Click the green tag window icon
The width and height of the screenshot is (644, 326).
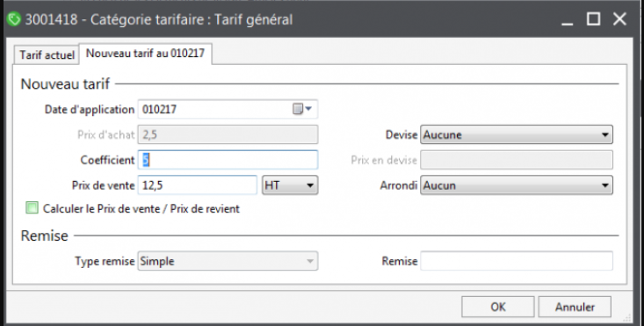point(13,19)
